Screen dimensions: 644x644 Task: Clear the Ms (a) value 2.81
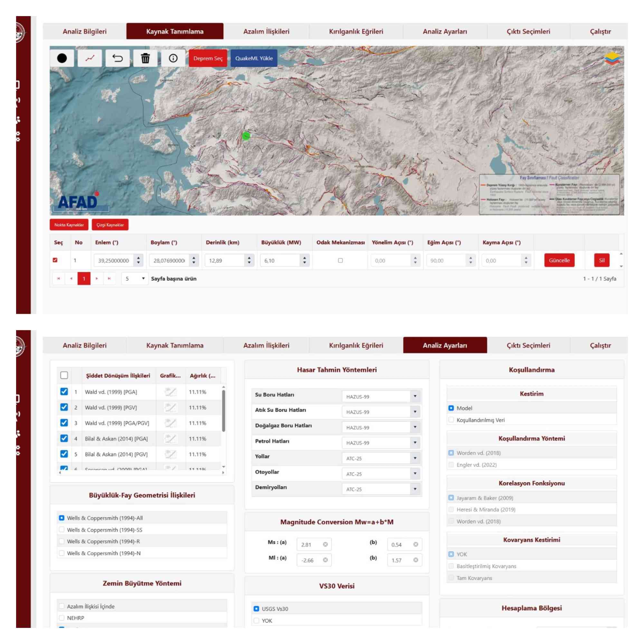tap(325, 544)
